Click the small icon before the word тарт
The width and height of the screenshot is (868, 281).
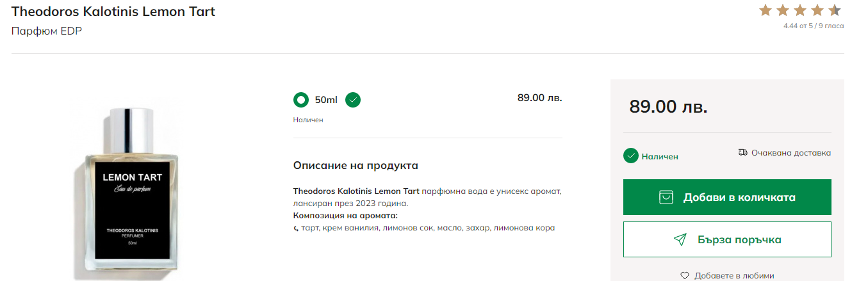pos(296,228)
